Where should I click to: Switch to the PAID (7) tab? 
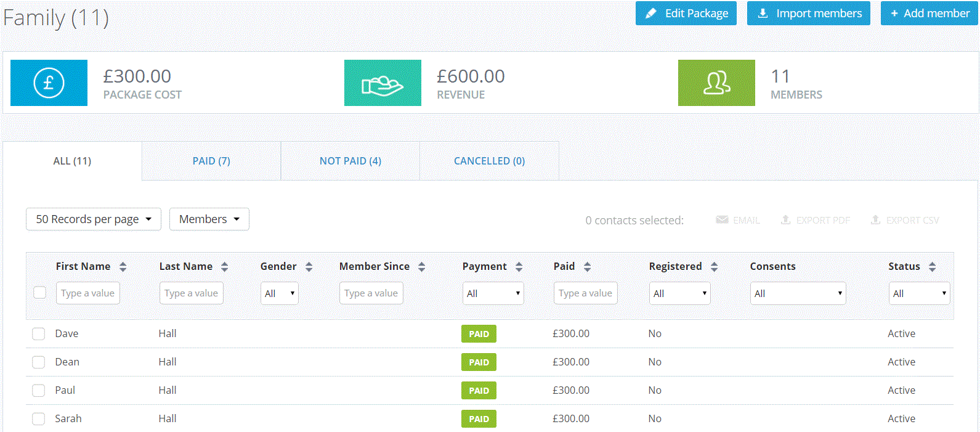211,161
